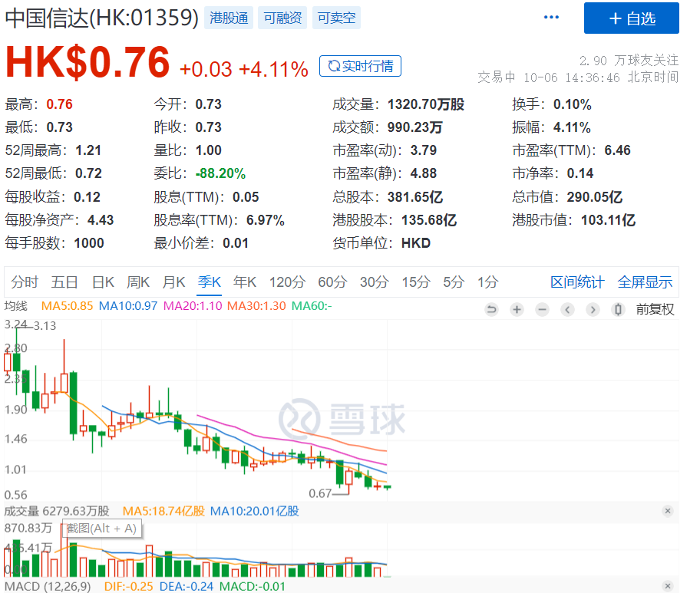The image size is (700, 593).
Task: Switch to the 60分 chart tab
Action: click(332, 282)
